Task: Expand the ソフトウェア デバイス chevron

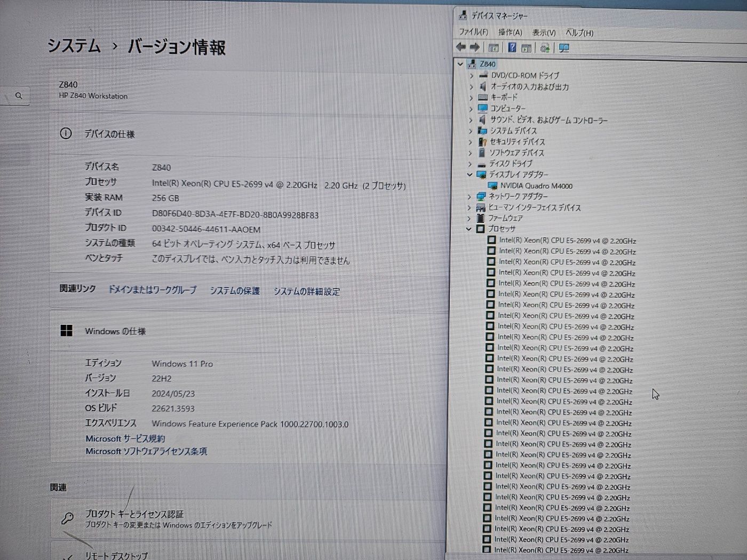Action: click(x=470, y=153)
